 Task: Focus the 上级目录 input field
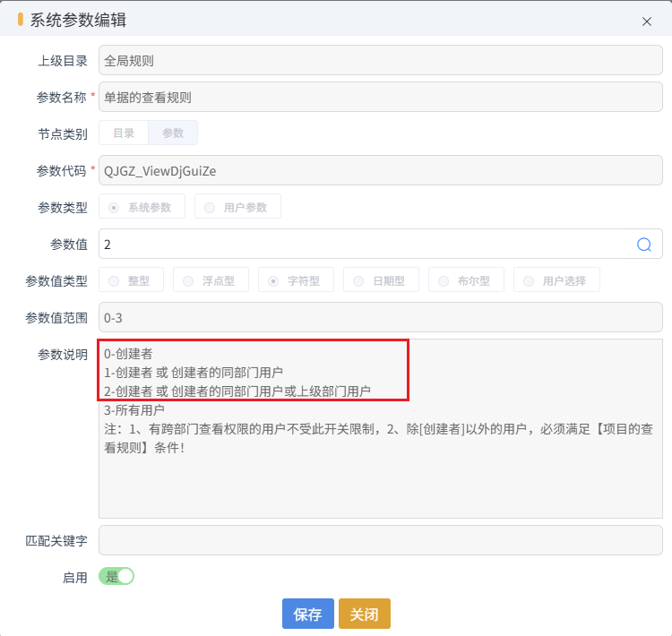click(x=381, y=60)
